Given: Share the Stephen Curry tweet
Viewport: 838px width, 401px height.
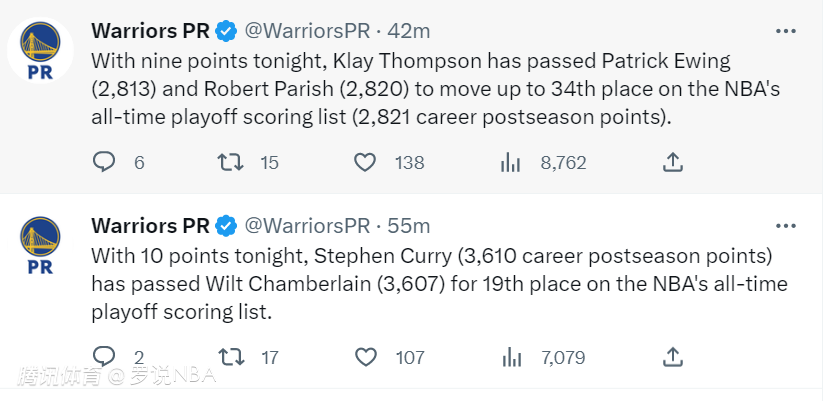Looking at the screenshot, I should coord(673,357).
